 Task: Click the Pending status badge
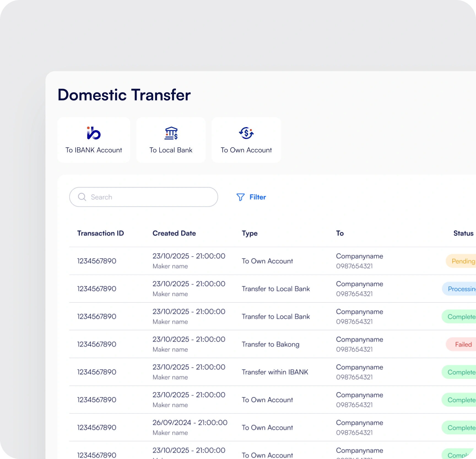(x=461, y=261)
